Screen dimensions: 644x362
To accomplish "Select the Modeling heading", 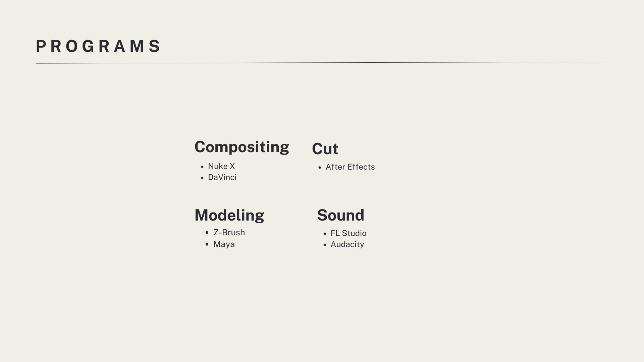I will point(229,216).
